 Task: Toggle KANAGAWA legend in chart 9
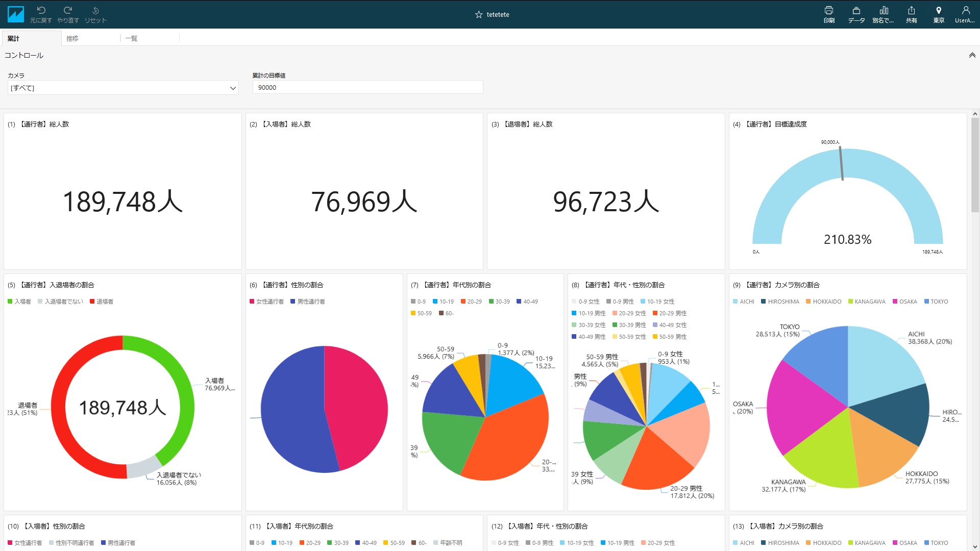tap(867, 302)
